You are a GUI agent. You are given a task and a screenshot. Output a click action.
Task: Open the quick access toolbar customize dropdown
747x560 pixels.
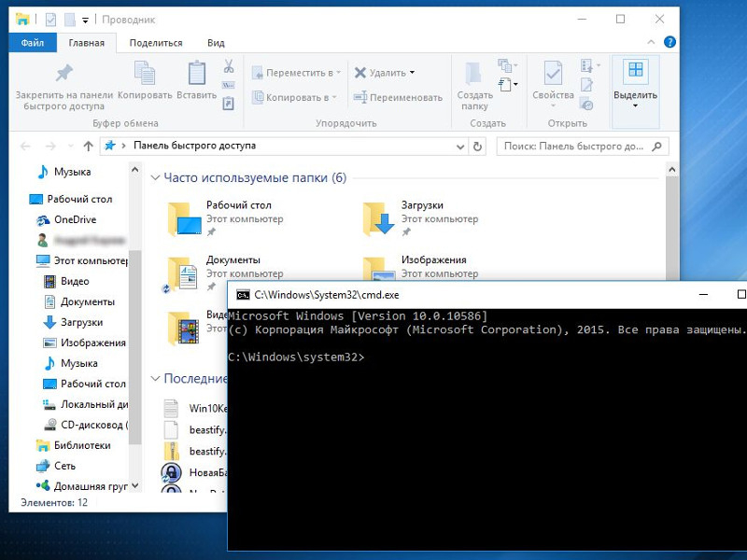click(x=85, y=20)
